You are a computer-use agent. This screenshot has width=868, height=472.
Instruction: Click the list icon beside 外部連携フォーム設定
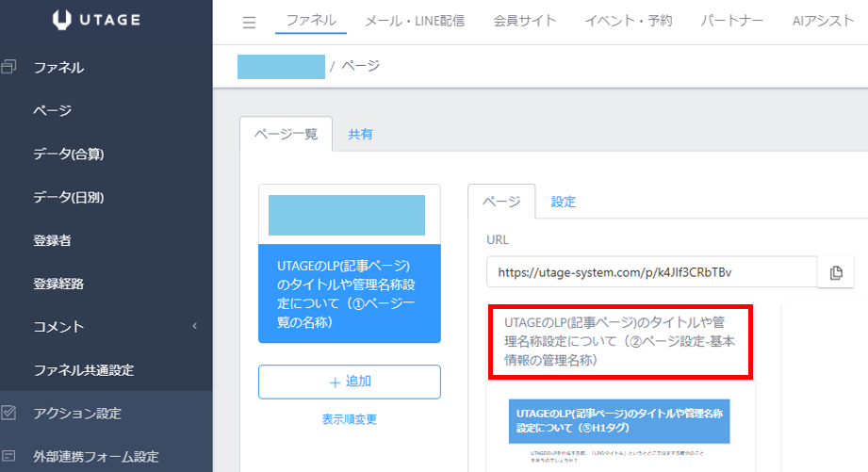(x=10, y=456)
